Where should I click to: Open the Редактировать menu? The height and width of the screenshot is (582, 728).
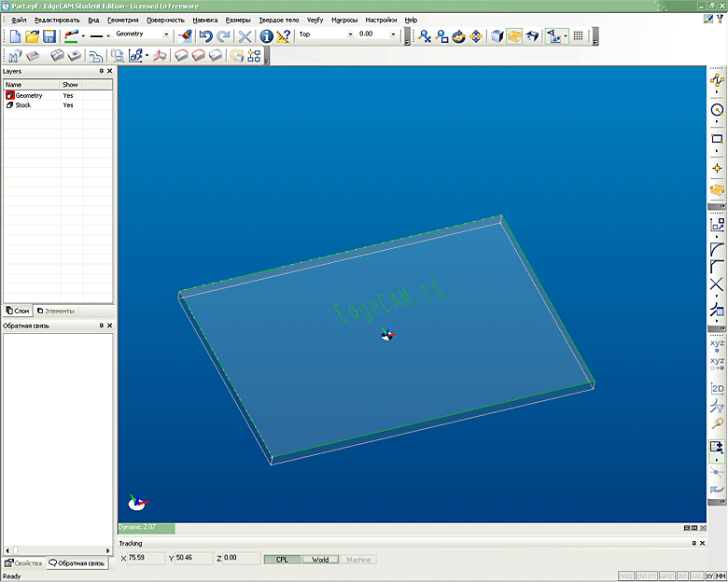57,20
